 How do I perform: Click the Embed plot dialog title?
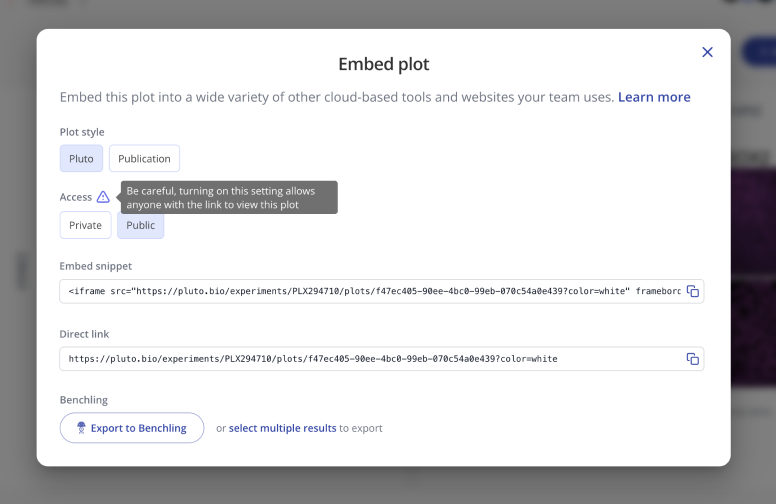(x=383, y=65)
